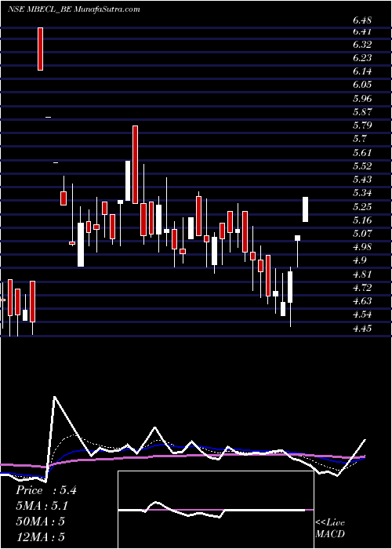Click the 6.14 price axis label
392x549 pixels.
coord(362,71)
